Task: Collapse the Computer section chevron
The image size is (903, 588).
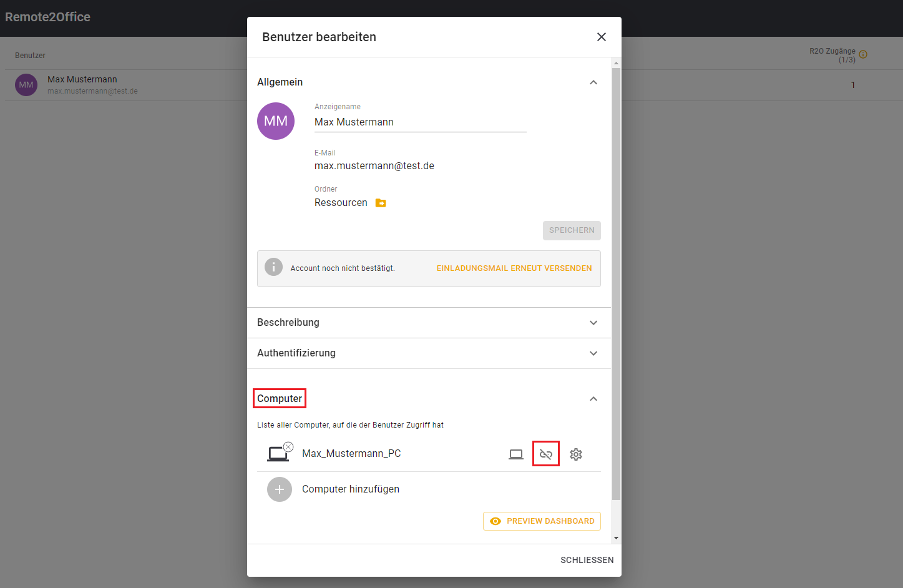Action: point(593,399)
